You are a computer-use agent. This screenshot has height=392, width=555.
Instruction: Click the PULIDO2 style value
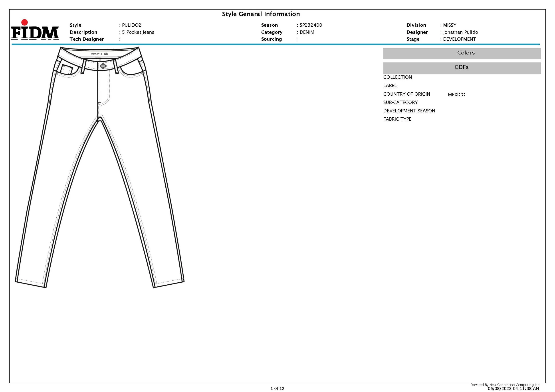tap(131, 25)
